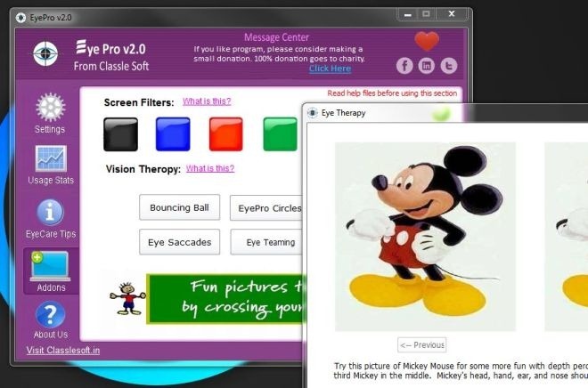This screenshot has width=588, height=388.
Task: Select the Addons laptop icon
Action: [x=50, y=266]
